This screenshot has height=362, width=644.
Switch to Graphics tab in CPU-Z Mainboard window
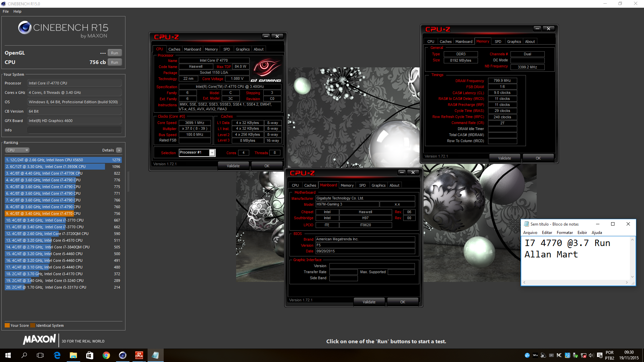[x=378, y=185]
